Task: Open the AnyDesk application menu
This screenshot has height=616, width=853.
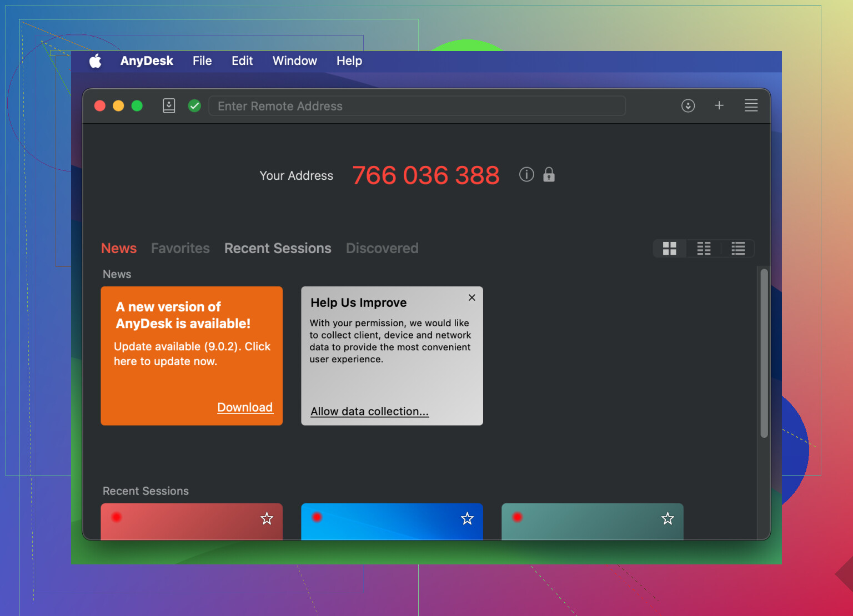Action: [147, 61]
